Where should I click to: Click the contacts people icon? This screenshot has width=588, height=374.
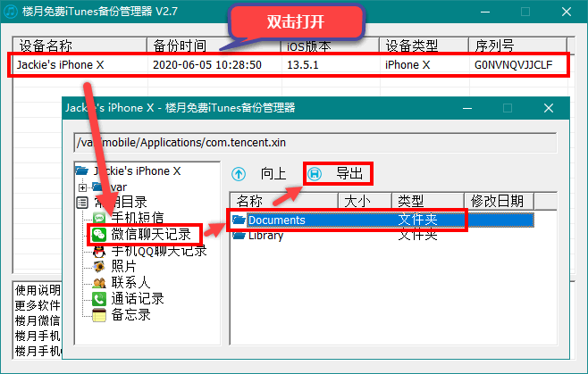[99, 283]
